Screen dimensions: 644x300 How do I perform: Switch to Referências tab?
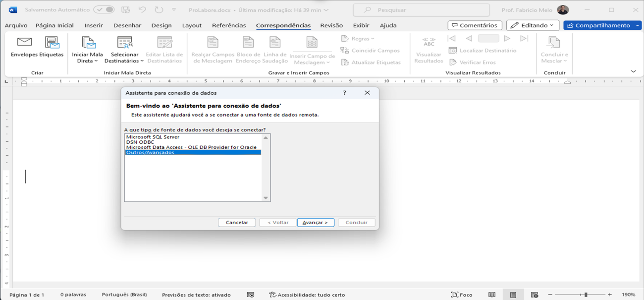click(229, 25)
